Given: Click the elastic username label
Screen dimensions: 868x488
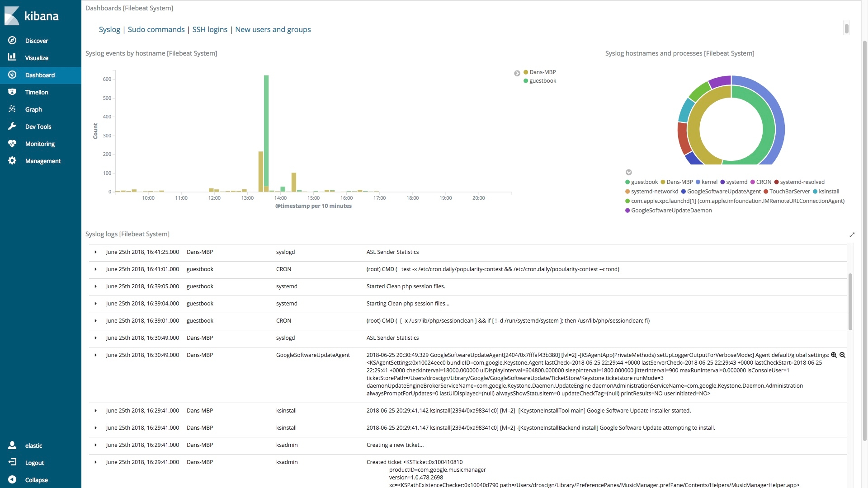Looking at the screenshot, I should pyautogui.click(x=33, y=446).
